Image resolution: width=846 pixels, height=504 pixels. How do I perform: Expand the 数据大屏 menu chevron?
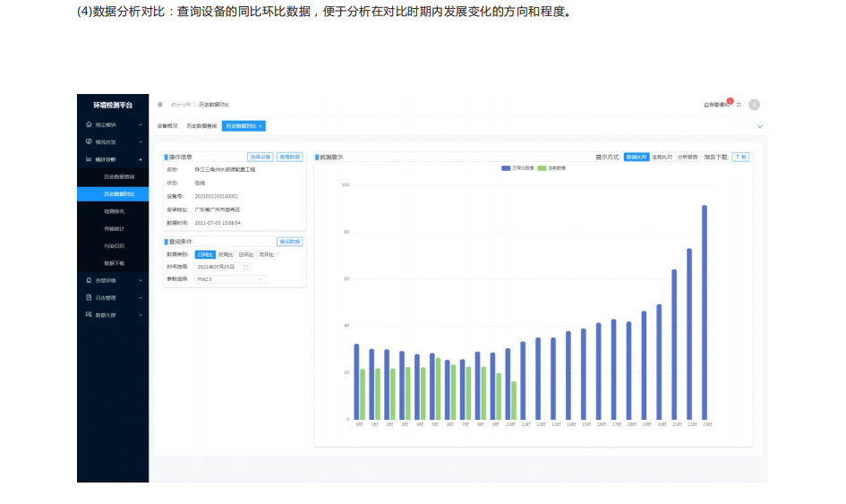[141, 314]
